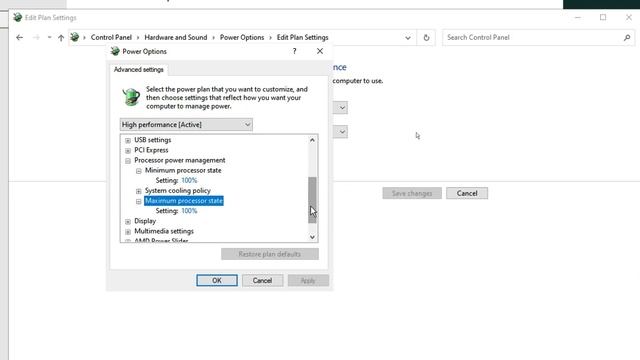Screen dimensions: 640x360
Task: Select PCI Express tree item
Action: (151, 150)
